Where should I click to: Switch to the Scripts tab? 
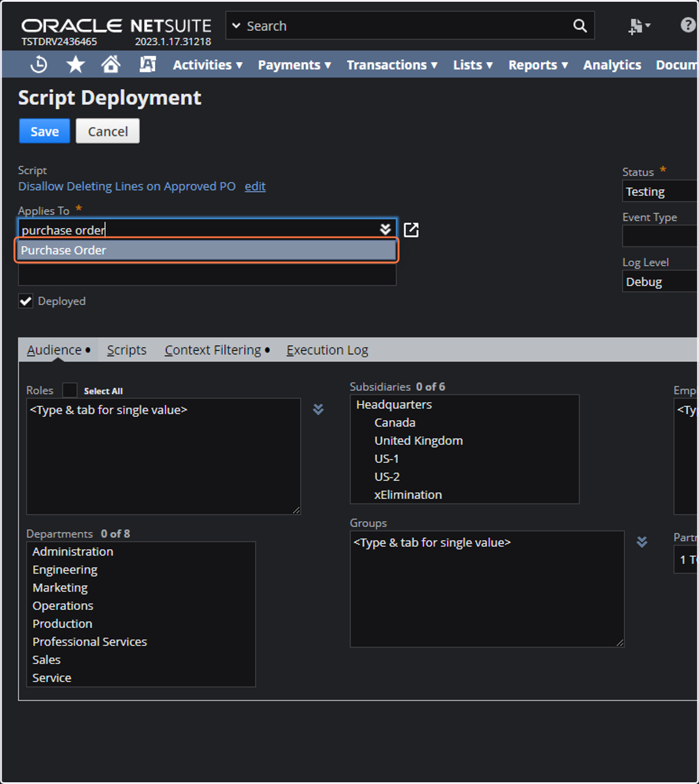click(126, 350)
